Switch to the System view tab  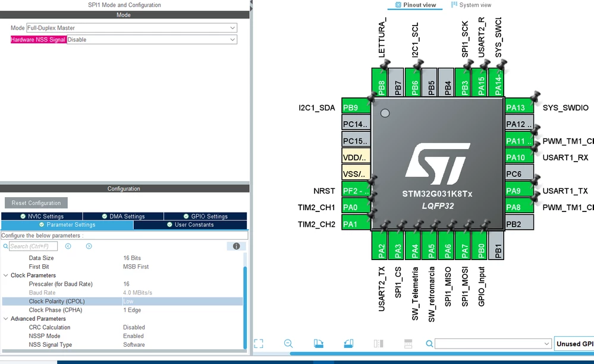pyautogui.click(x=471, y=5)
